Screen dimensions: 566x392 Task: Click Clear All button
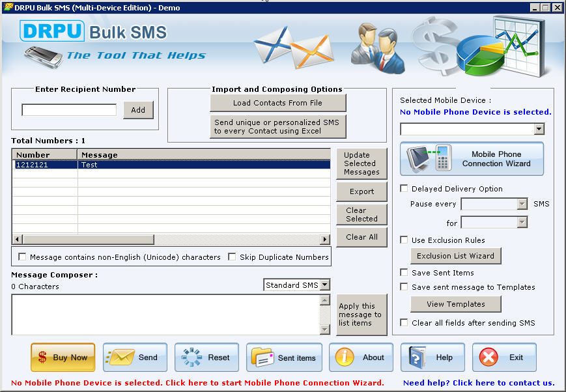[361, 237]
